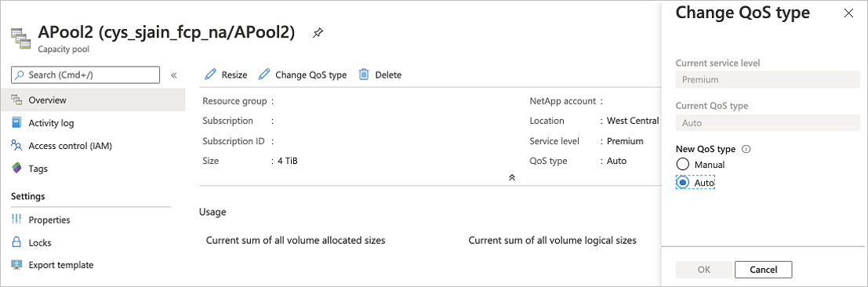Screen dimensions: 868x287
Task: Click 'Current sum of all volume logical sizes'
Action: click(x=553, y=241)
